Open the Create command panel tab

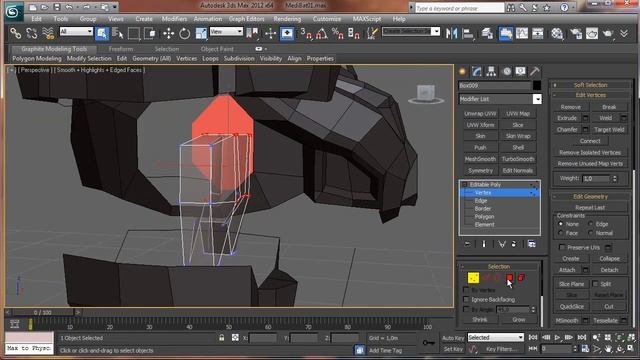pos(462,71)
